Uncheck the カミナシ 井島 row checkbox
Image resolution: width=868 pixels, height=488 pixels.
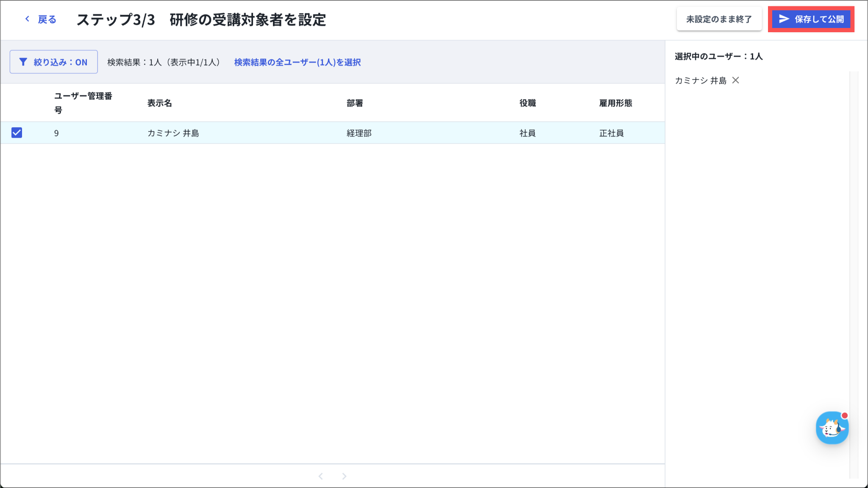click(x=17, y=133)
